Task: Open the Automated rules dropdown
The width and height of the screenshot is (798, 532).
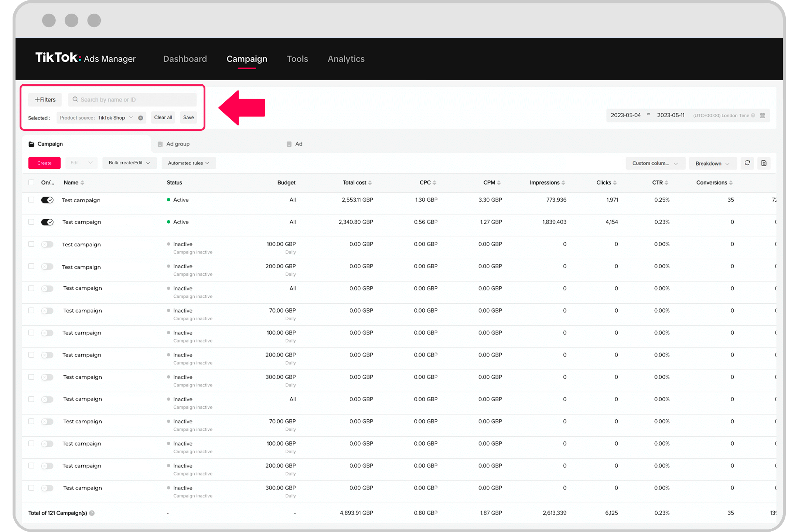Action: [188, 163]
